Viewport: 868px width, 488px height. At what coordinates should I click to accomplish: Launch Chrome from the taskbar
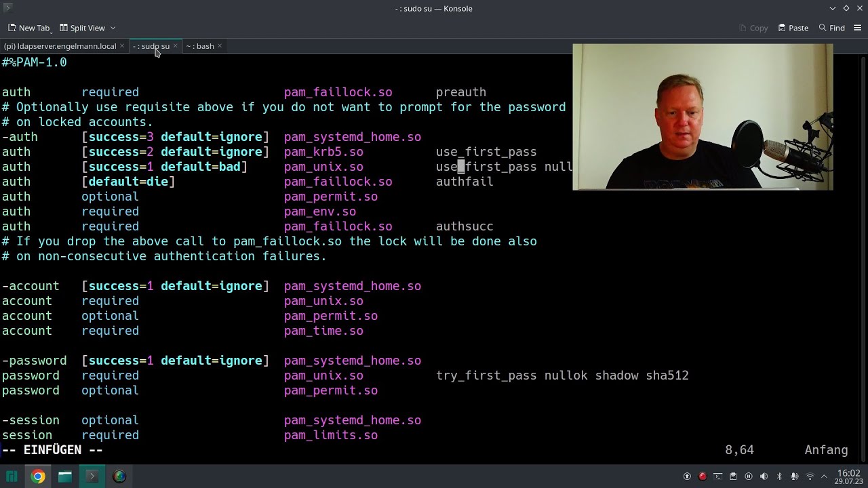pos(38,476)
